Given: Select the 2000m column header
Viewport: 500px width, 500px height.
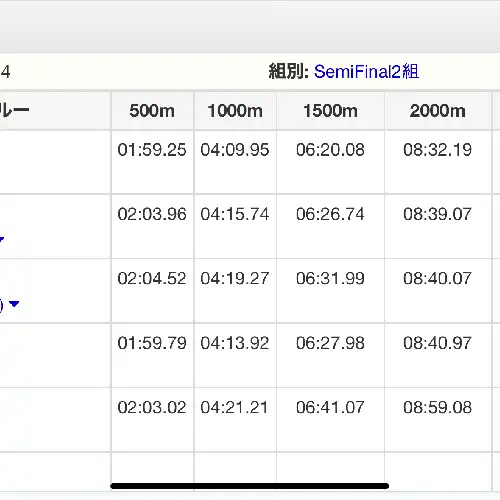Looking at the screenshot, I should [438, 111].
